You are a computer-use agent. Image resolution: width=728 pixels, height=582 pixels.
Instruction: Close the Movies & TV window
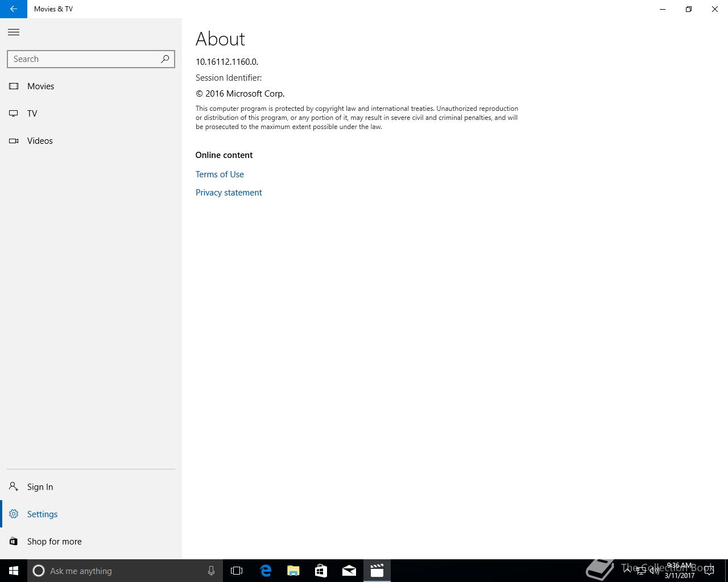pos(715,9)
